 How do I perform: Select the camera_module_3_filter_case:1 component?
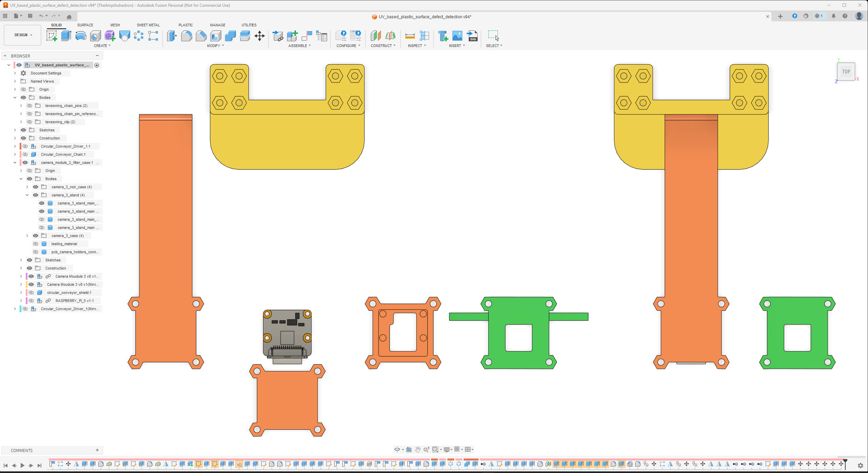(67, 163)
